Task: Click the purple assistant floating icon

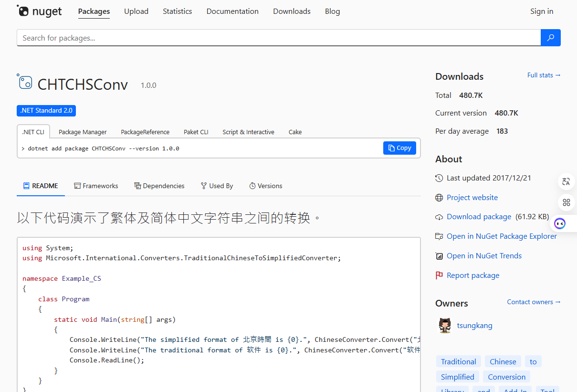Action: click(560, 223)
